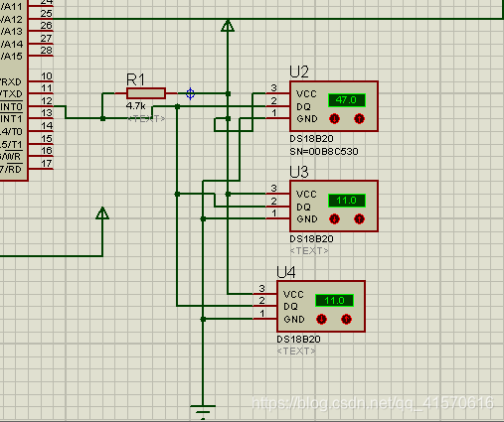The width and height of the screenshot is (504, 422).
Task: Select DS18B20 label under U2
Action: (311, 139)
